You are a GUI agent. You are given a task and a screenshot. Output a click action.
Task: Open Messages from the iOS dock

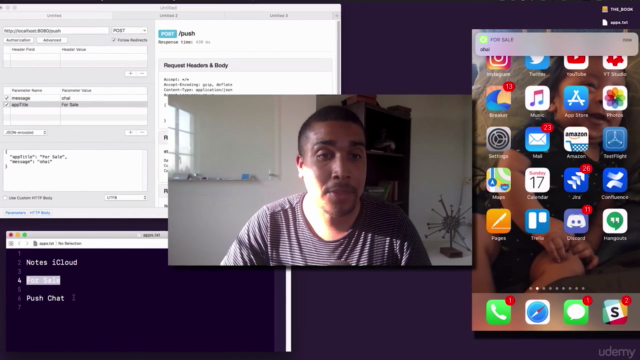[576, 312]
